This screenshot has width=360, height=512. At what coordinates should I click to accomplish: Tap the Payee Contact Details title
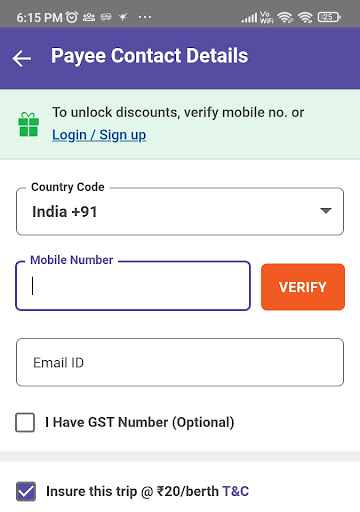point(149,56)
